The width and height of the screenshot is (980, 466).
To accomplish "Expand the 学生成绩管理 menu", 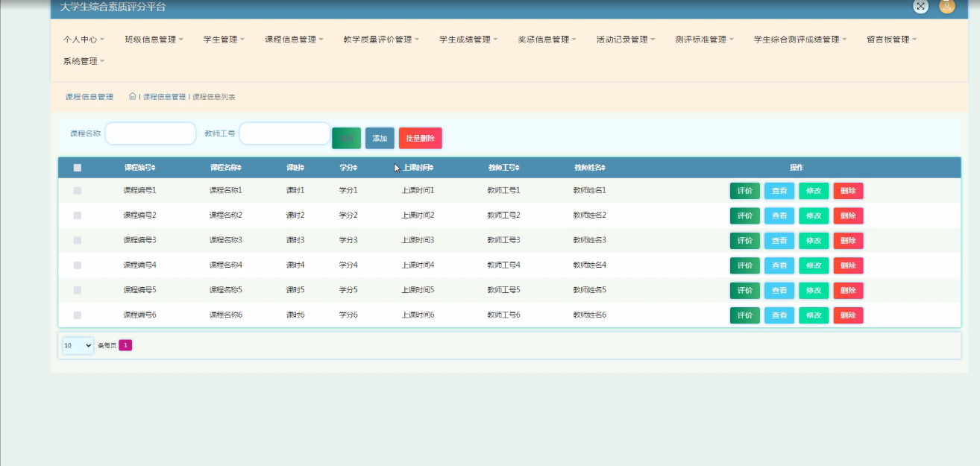I will 468,40.
